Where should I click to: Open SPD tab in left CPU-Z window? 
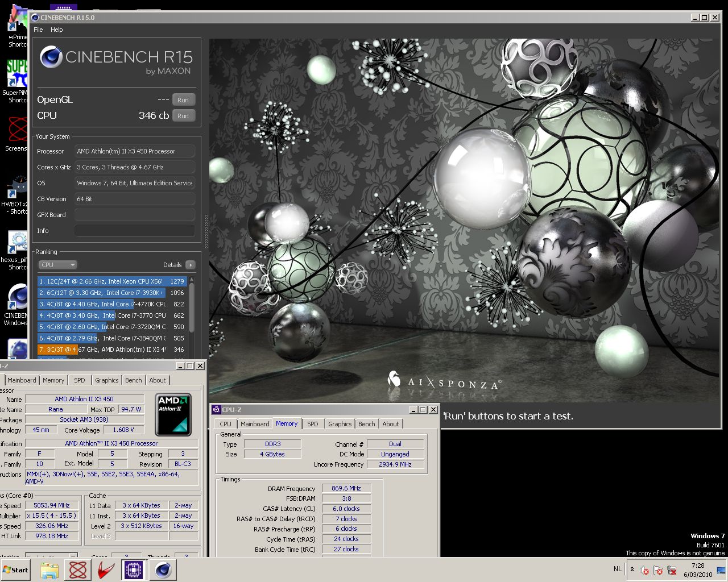(80, 380)
